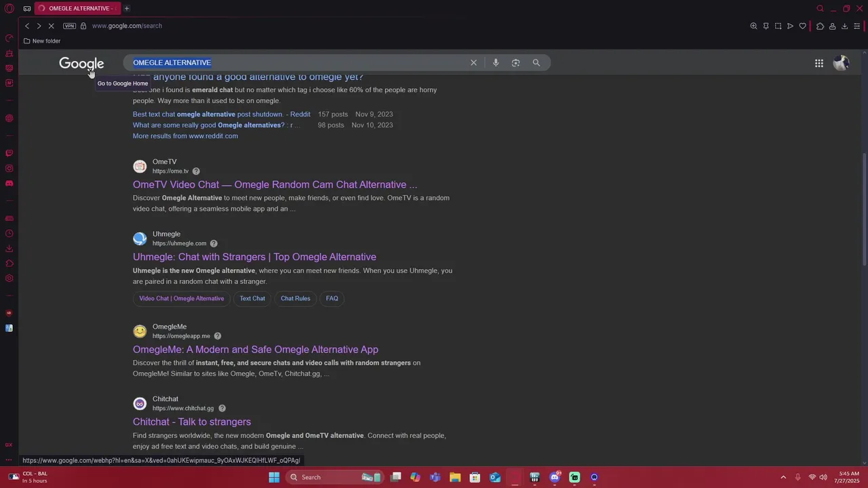This screenshot has width=868, height=488.
Task: Click the page vertical scrollbar thumb
Action: [x=864, y=210]
